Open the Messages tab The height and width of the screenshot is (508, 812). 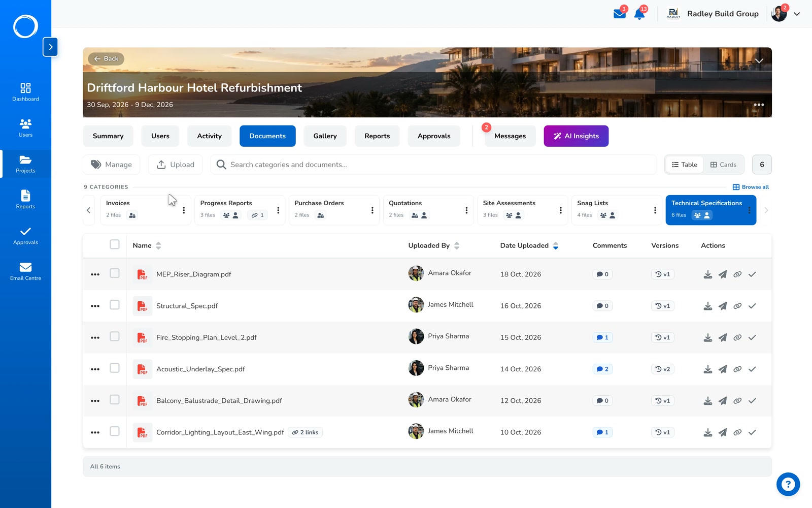[x=510, y=136]
